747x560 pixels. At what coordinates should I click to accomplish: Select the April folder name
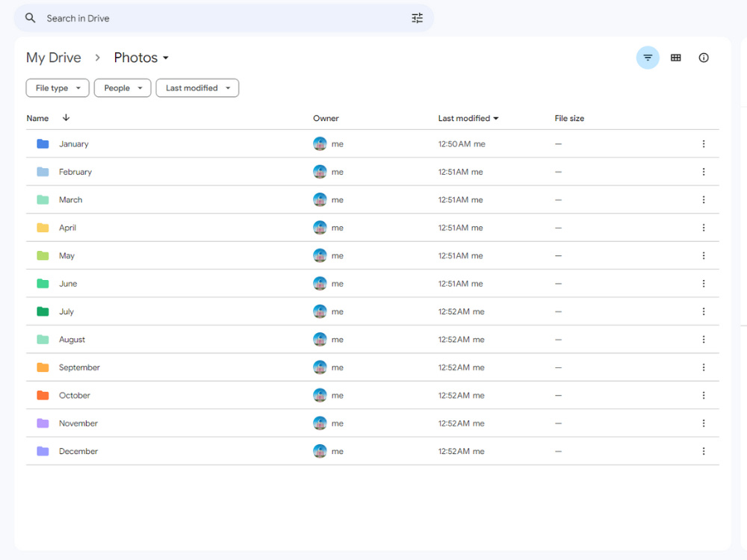68,228
